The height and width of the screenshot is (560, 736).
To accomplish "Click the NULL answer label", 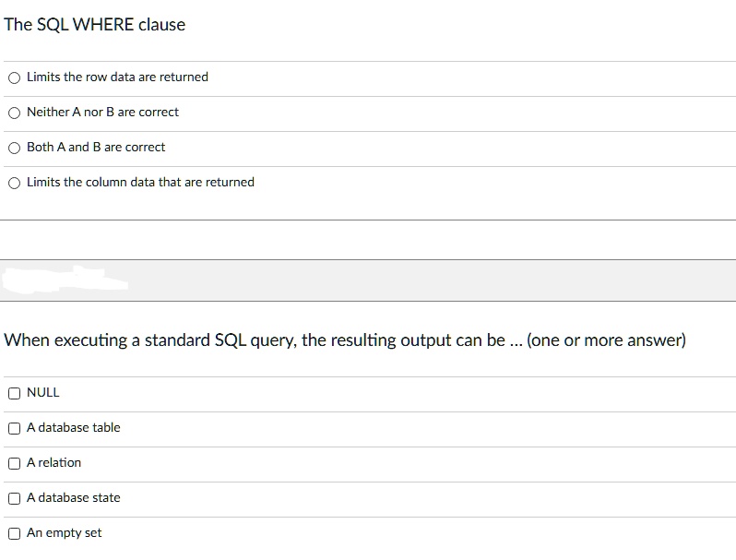I will pos(42,392).
